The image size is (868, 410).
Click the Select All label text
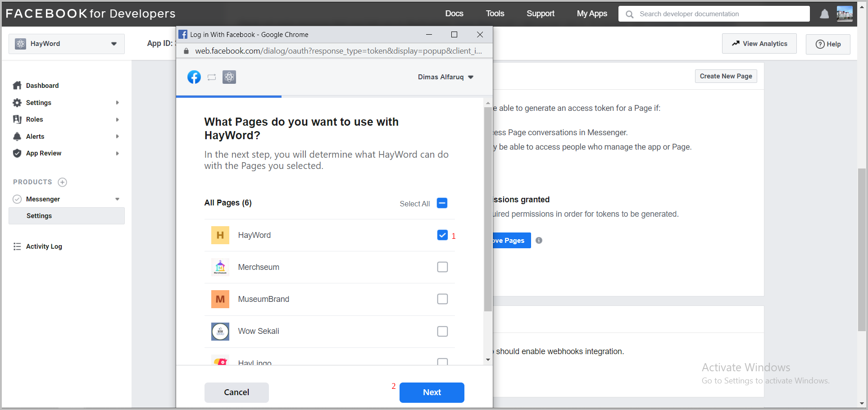tap(415, 204)
